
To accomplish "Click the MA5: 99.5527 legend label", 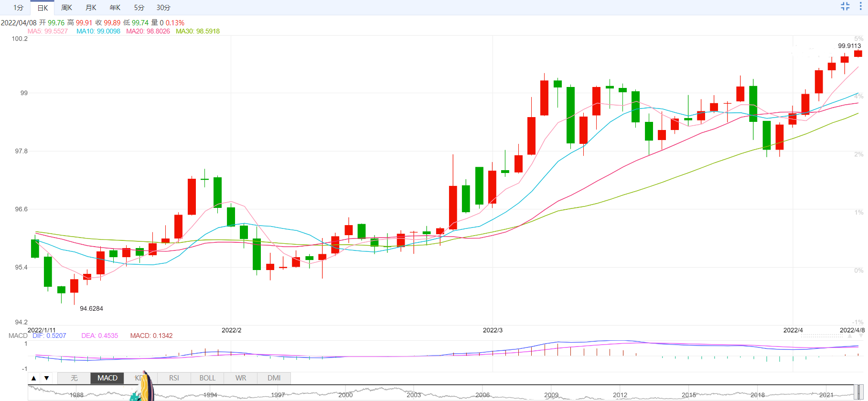I will click(x=47, y=31).
